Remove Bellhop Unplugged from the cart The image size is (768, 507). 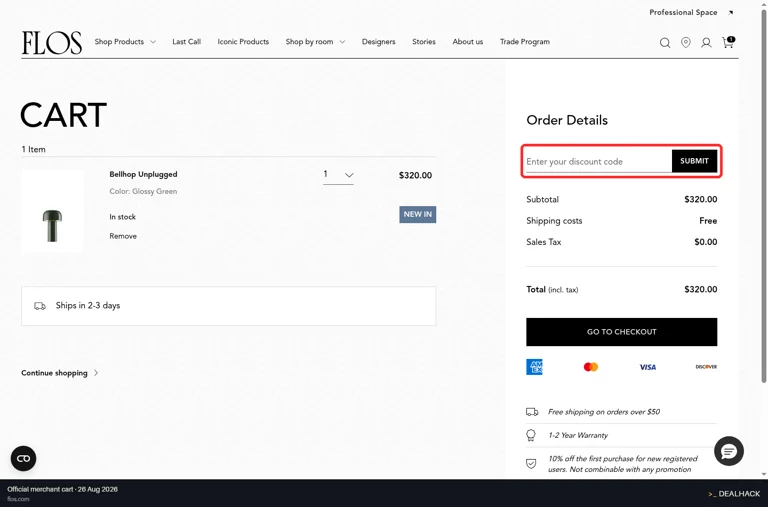[x=123, y=236]
